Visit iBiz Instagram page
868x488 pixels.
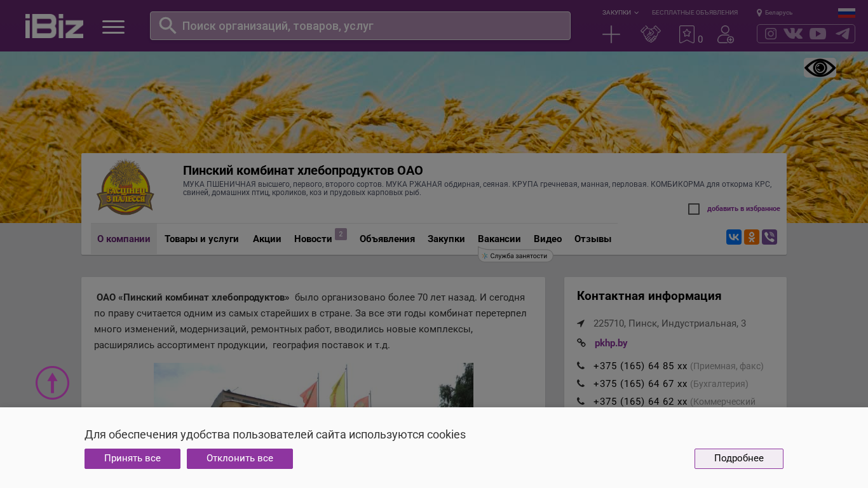click(771, 34)
